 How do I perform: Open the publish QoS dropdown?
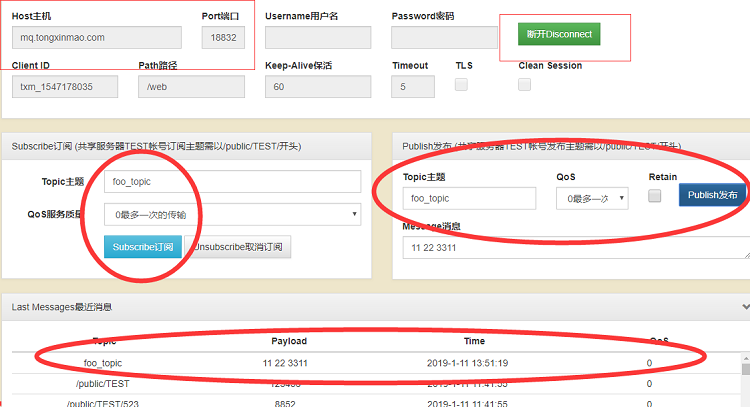(592, 198)
